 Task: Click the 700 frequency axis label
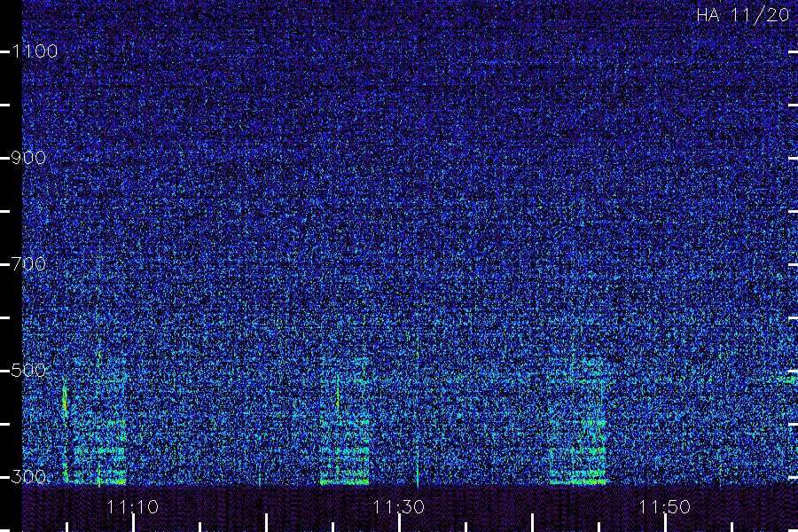28,263
